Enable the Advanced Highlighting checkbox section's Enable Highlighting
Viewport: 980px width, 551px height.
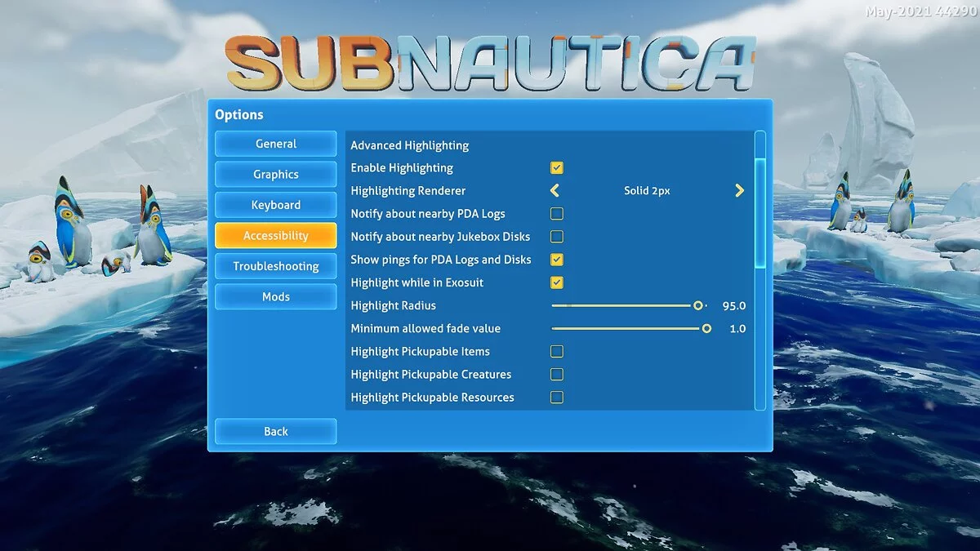coord(556,167)
